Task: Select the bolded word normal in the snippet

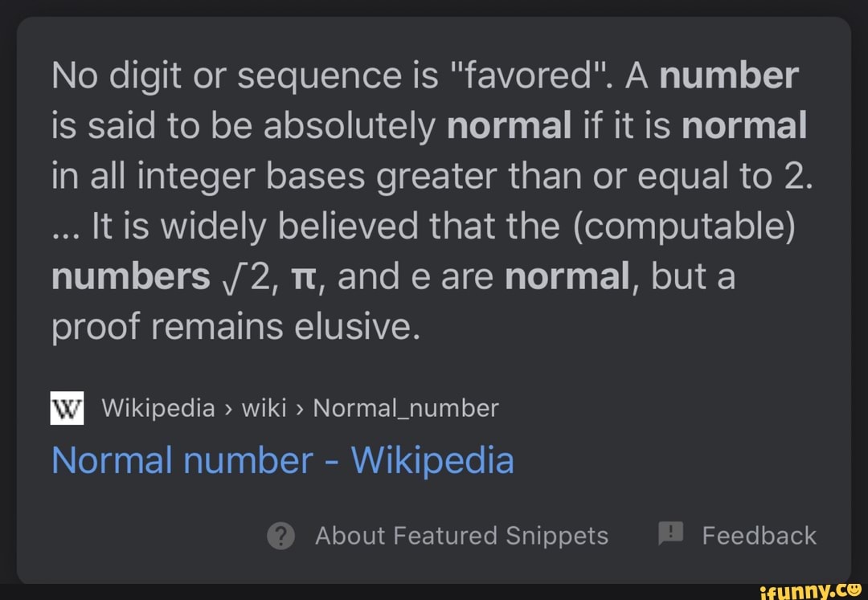Action: [x=510, y=124]
